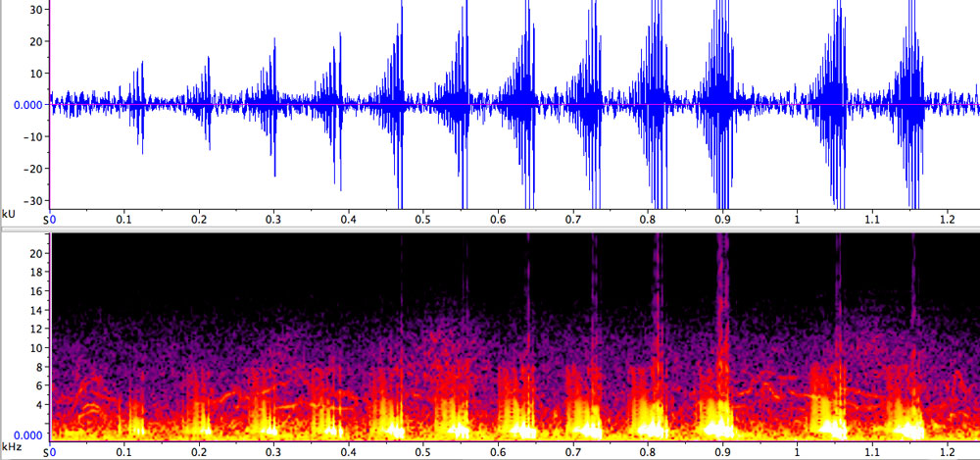980x460 pixels.
Task: Select the 6 kHz label on spectrogram axis
Action: pos(39,385)
